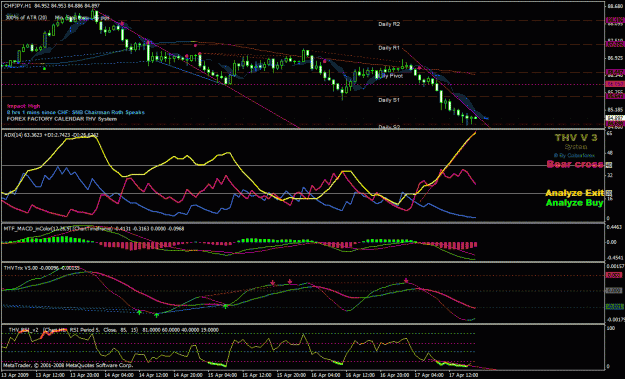The height and width of the screenshot is (379, 625).
Task: Click the "17 Apr 12:00" time axis label
Action: point(463,375)
